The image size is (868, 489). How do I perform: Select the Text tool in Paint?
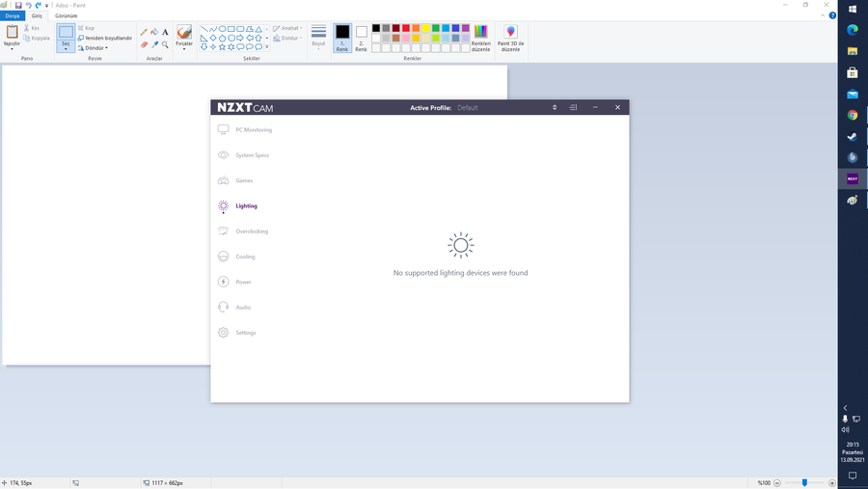(165, 32)
